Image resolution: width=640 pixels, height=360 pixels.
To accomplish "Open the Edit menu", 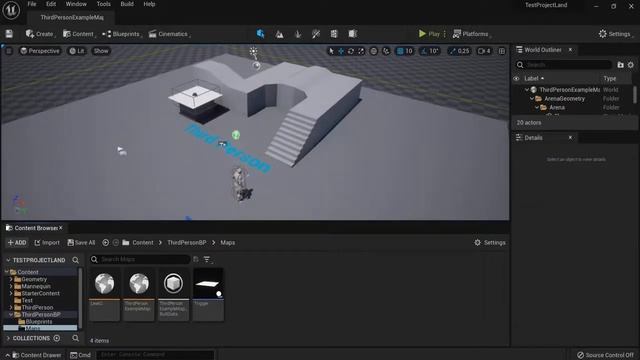I will (51, 4).
